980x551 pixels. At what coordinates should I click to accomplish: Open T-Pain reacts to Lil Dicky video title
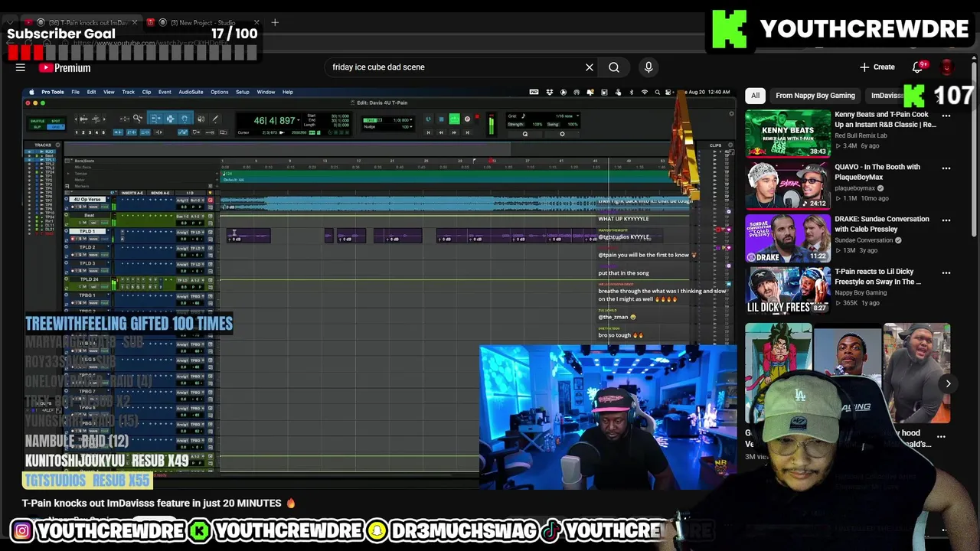pos(877,277)
